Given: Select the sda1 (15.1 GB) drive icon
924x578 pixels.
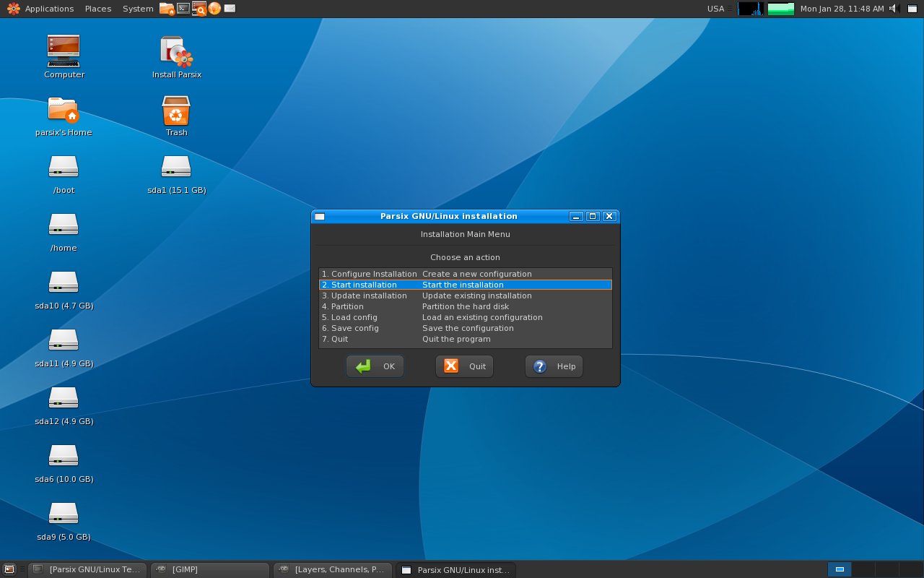Looking at the screenshot, I should [176, 167].
